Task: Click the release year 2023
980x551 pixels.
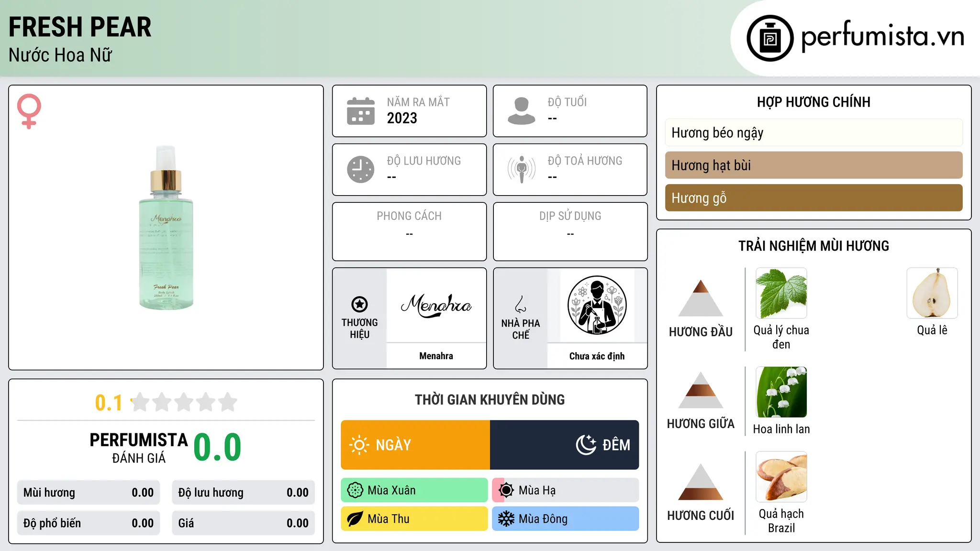Action: (402, 118)
